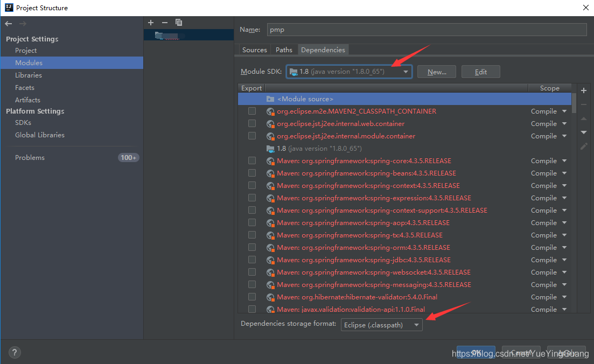The image size is (594, 364).
Task: Click library icon of spring-messaging row
Action: (270, 285)
